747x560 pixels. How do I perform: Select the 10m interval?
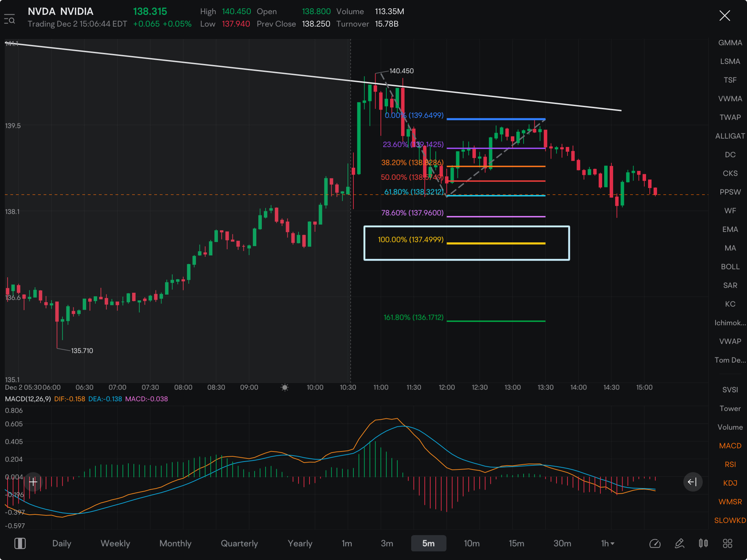click(472, 543)
